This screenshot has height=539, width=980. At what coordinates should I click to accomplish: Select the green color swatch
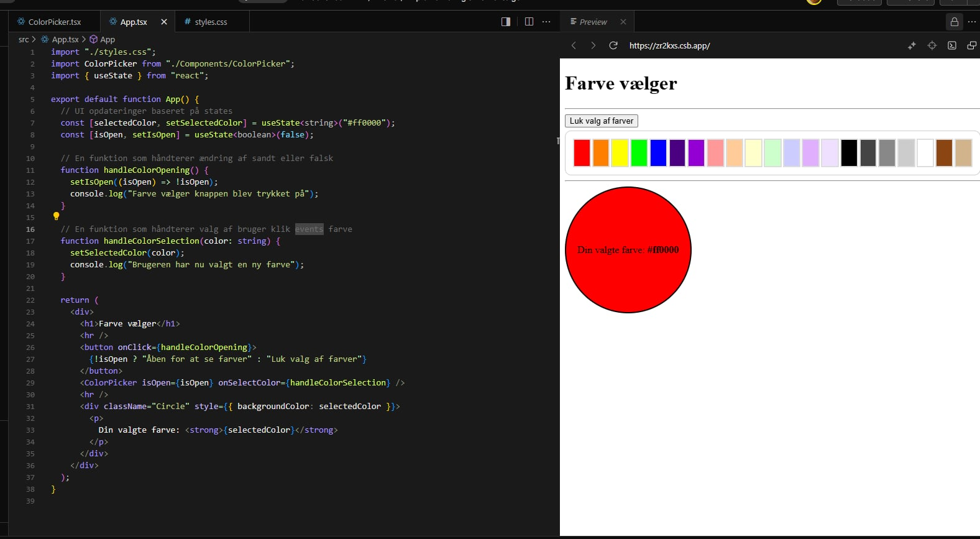[x=639, y=153]
